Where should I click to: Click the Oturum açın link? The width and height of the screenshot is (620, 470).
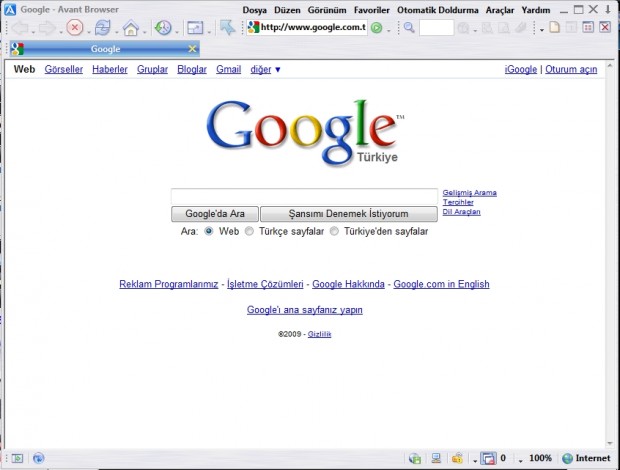[571, 70]
